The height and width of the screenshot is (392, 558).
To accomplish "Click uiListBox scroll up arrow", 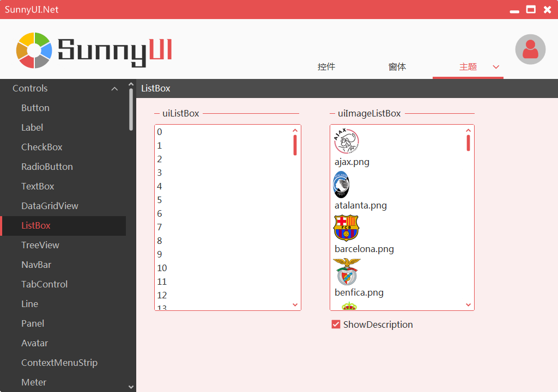I will coord(295,130).
